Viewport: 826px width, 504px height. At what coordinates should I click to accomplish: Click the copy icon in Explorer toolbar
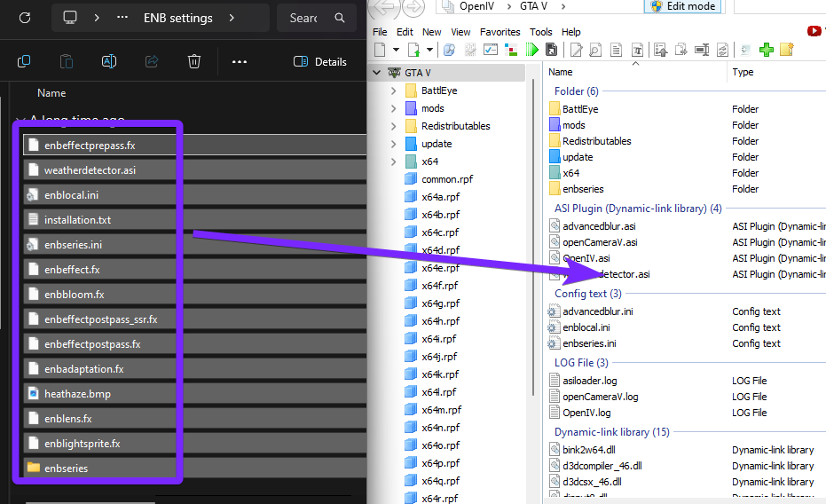tap(24, 61)
